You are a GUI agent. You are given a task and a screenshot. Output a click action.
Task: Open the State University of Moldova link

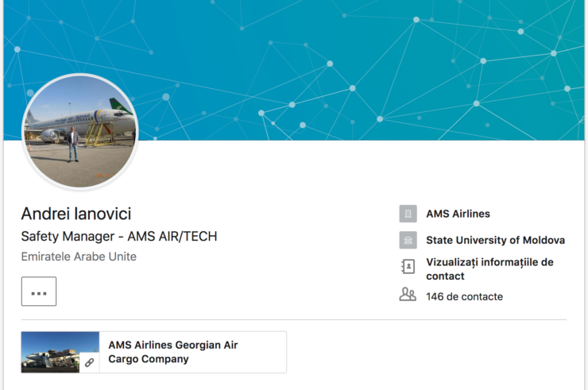pyautogui.click(x=495, y=240)
